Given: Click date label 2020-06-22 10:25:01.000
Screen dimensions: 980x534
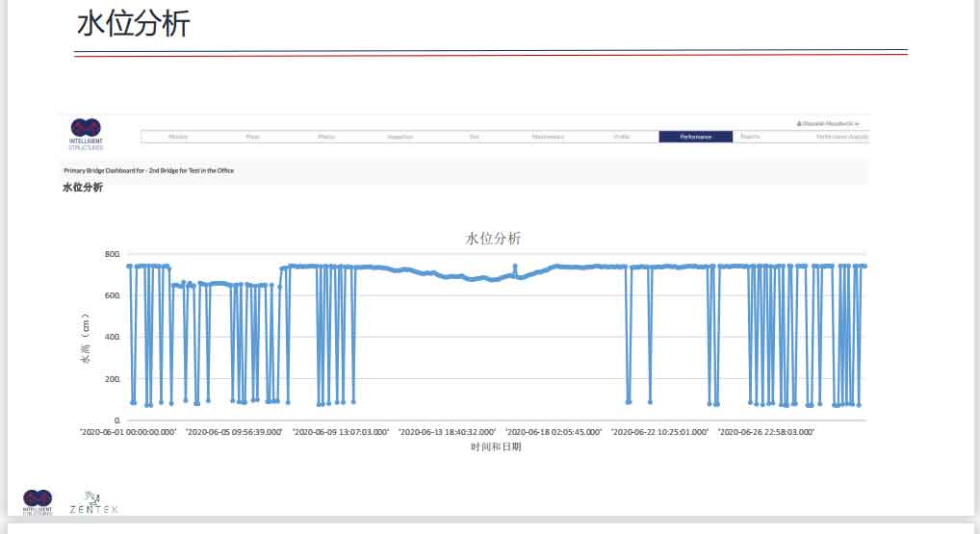Looking at the screenshot, I should coord(660,432).
